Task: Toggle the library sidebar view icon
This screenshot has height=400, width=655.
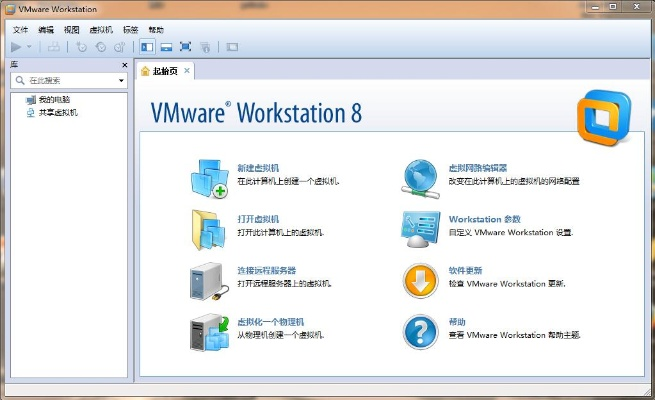Action: click(147, 47)
